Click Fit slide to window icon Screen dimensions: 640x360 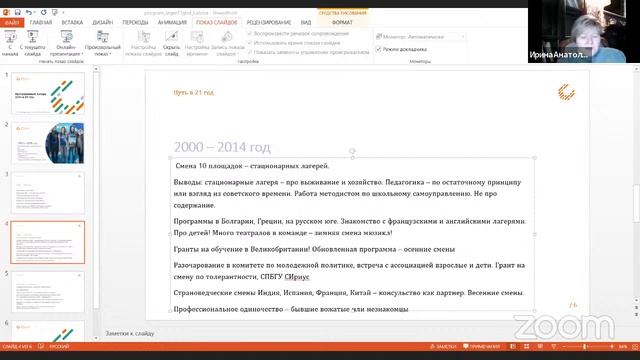click(635, 347)
